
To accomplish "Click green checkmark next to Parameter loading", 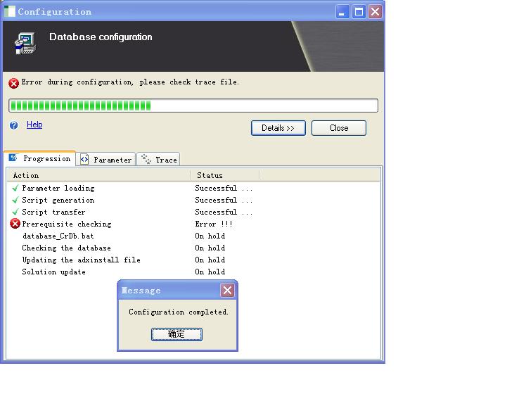I will (15, 188).
